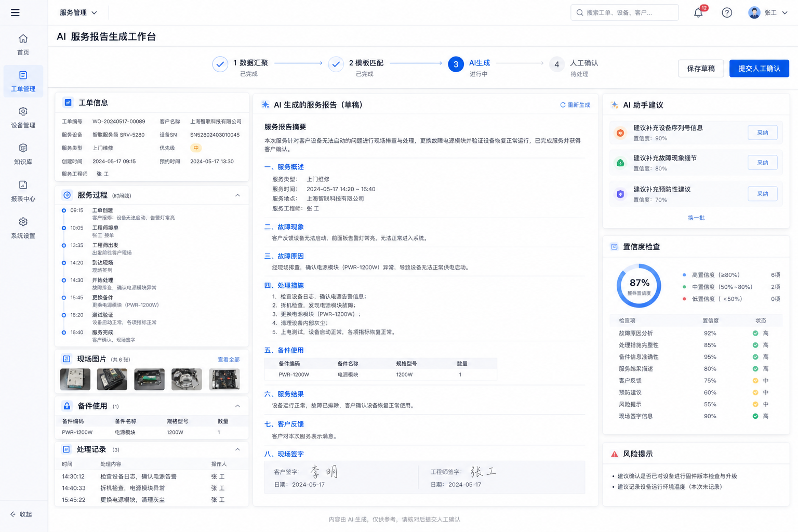Open the fifth site photo thumbnail
This screenshot has height=532, width=798.
click(224, 379)
